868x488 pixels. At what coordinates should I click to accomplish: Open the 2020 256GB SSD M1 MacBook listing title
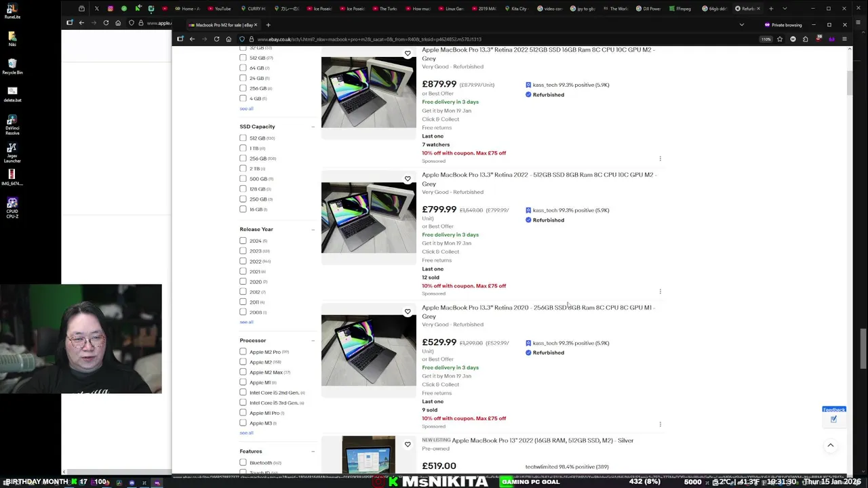pyautogui.click(x=538, y=312)
